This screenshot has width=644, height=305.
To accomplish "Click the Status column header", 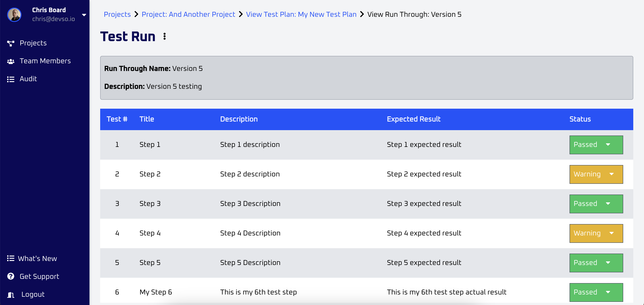I will tap(580, 119).
